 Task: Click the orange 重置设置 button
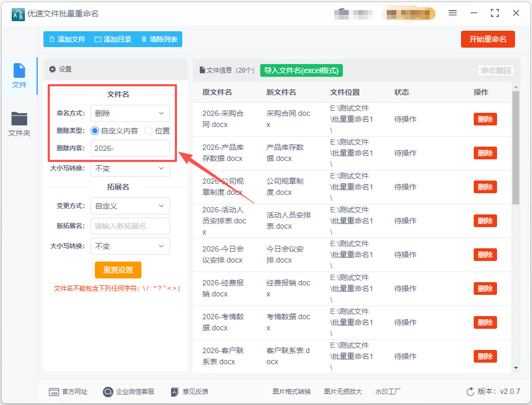pyautogui.click(x=118, y=270)
